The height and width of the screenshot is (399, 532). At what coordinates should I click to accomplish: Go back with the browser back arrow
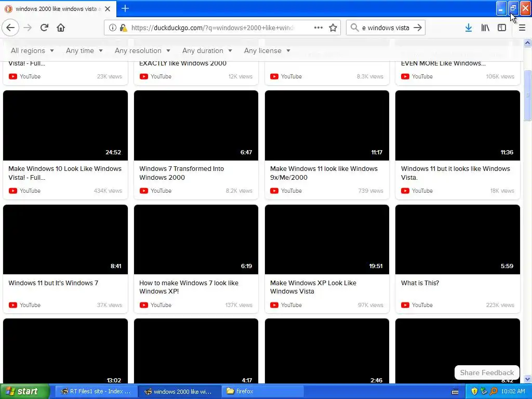coord(10,28)
